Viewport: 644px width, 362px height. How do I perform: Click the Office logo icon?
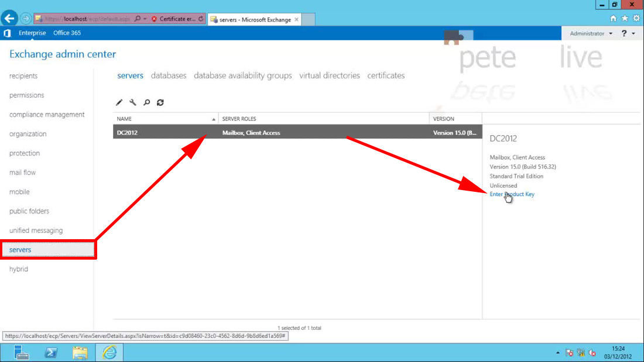point(7,33)
